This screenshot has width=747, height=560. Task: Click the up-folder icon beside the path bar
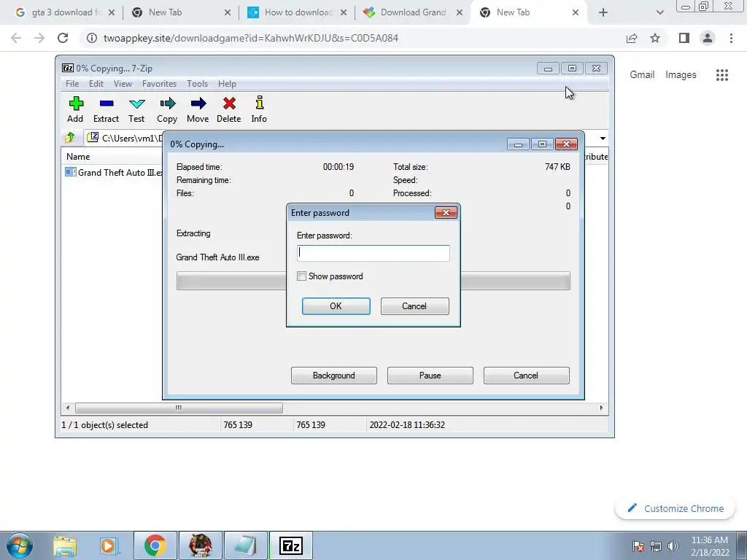tap(70, 138)
